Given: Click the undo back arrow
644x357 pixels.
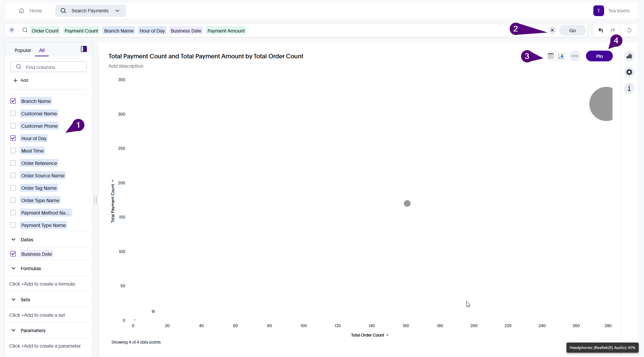Looking at the screenshot, I should (x=600, y=30).
